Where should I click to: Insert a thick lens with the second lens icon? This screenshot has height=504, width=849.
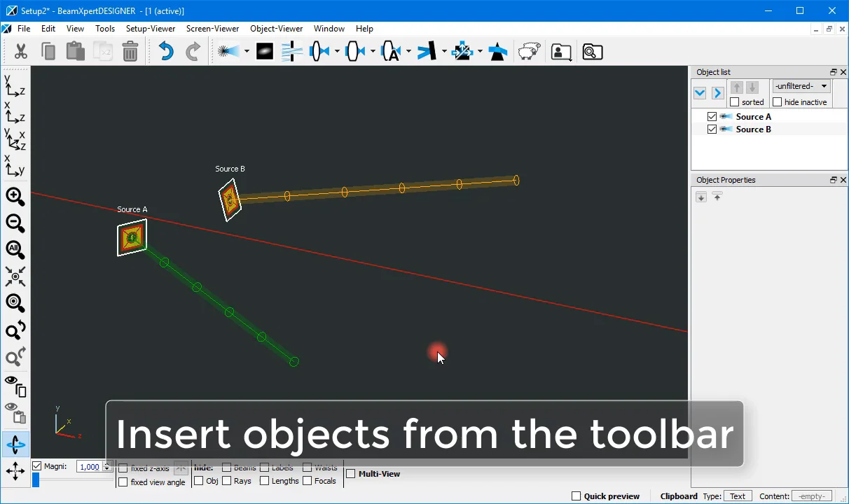coord(355,52)
